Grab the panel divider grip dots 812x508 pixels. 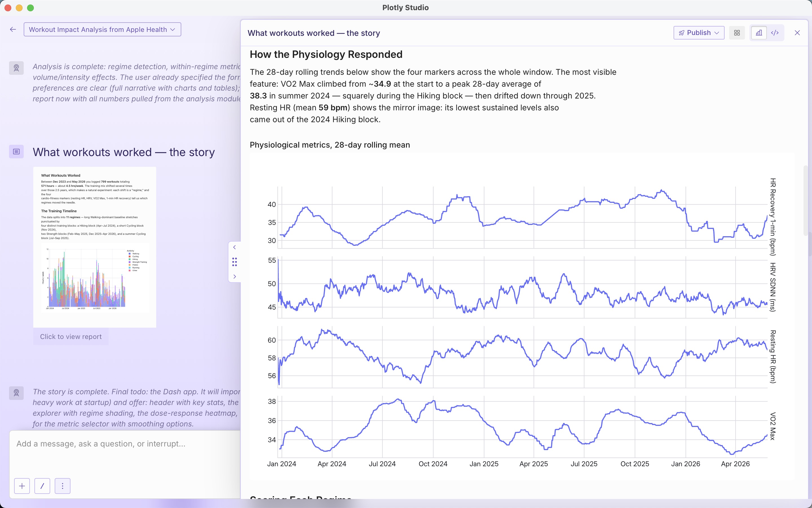pos(235,262)
